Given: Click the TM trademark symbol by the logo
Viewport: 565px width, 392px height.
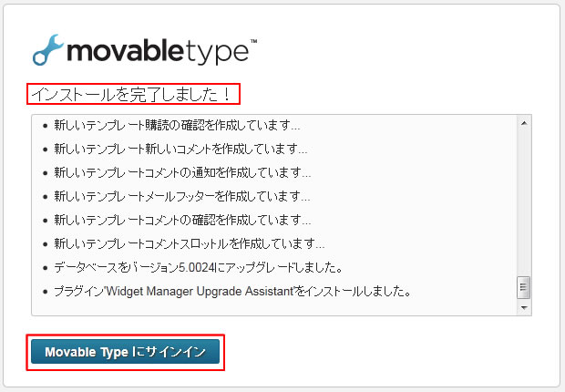Looking at the screenshot, I should tap(253, 41).
